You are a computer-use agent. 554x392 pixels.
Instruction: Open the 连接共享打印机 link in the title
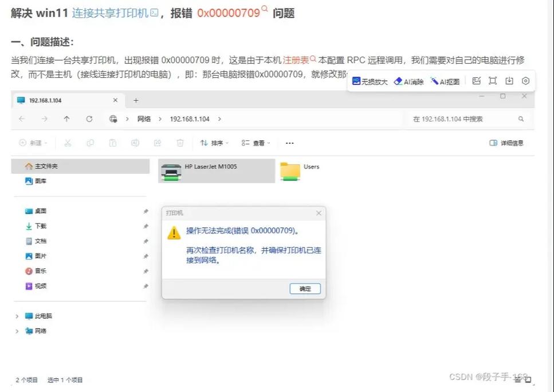115,13
